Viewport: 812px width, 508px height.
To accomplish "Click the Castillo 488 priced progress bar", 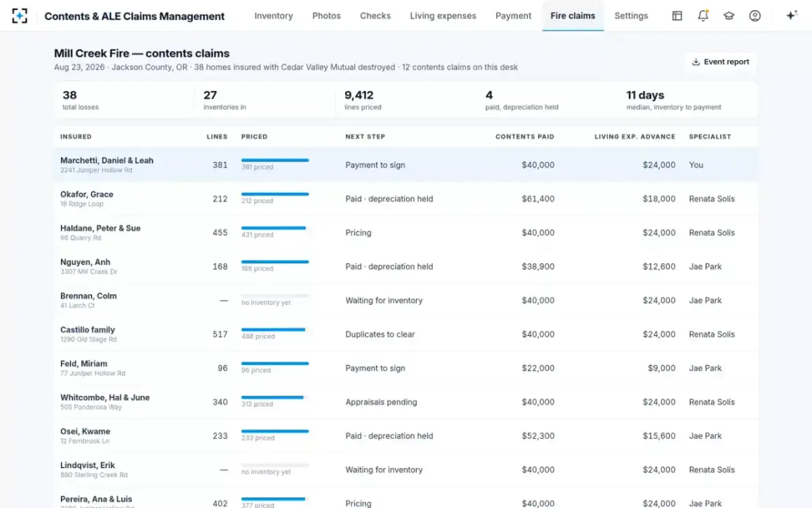I will coord(275,330).
